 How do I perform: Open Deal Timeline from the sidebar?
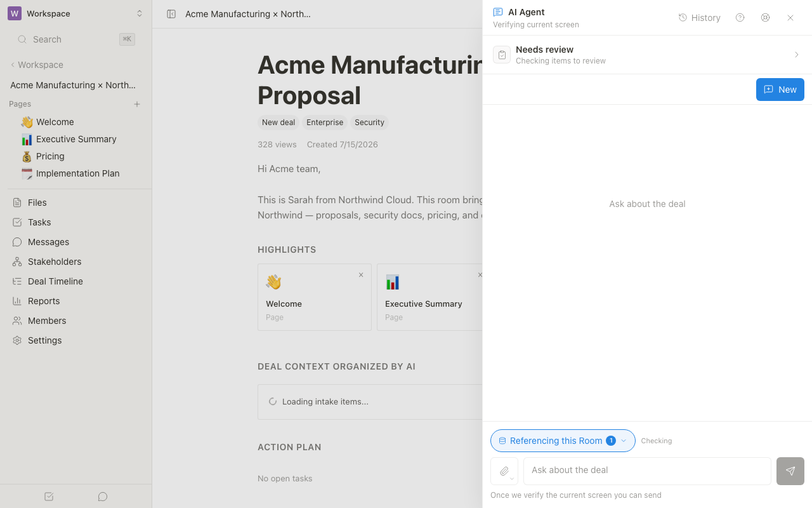[x=76, y=281]
